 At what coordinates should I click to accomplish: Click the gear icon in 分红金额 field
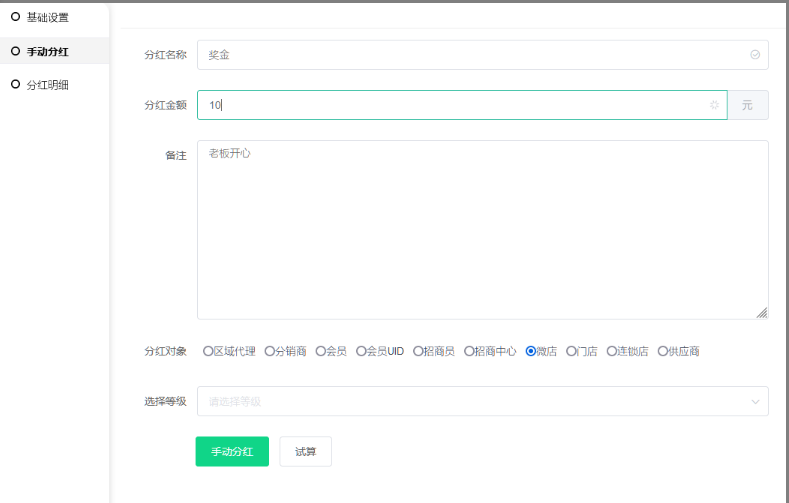pyautogui.click(x=714, y=105)
